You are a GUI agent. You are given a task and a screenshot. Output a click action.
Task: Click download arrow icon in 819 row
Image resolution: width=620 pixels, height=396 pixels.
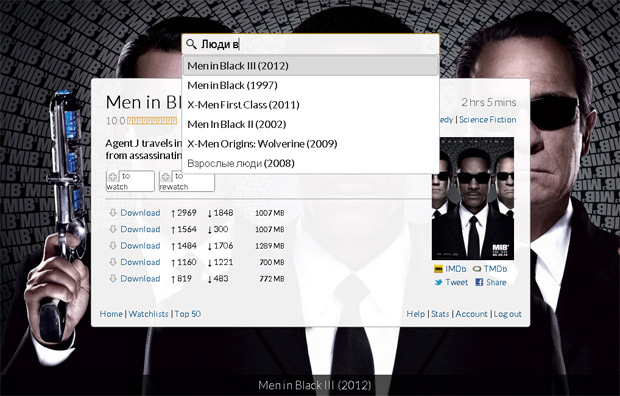[x=113, y=279]
